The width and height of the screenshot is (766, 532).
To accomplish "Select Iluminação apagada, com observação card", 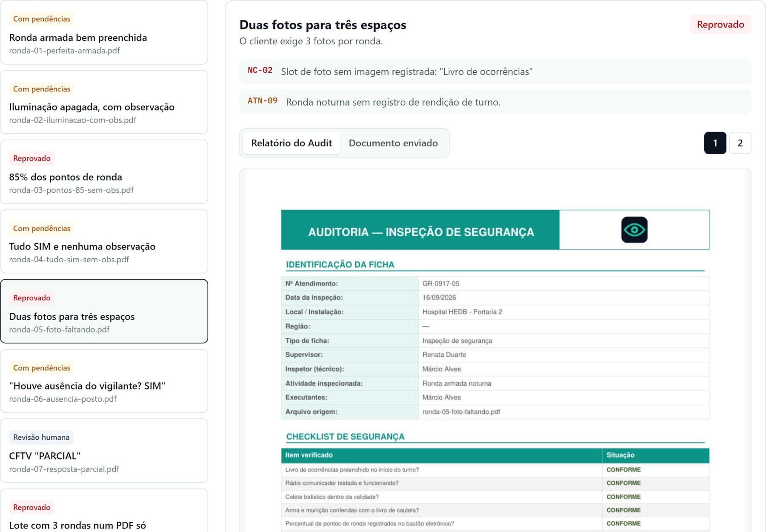I will pos(104,102).
